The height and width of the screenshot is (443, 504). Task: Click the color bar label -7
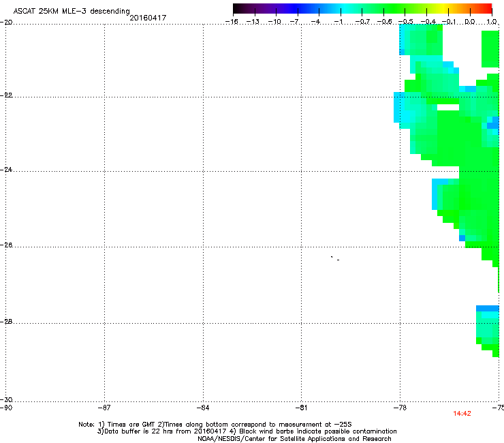pos(295,22)
